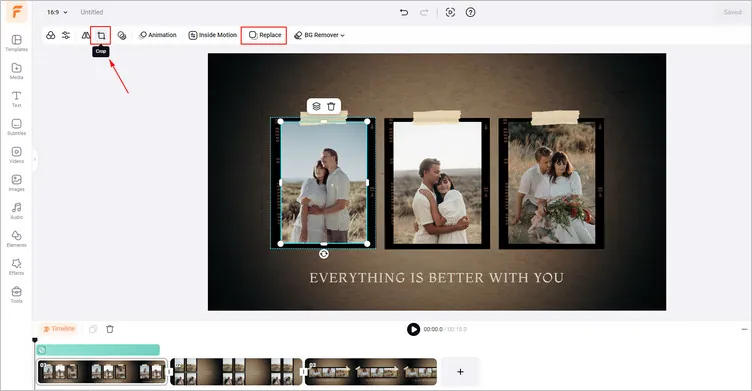The height and width of the screenshot is (391, 752).
Task: Expand the 16:9 aspect ratio dropdown
Action: point(57,12)
